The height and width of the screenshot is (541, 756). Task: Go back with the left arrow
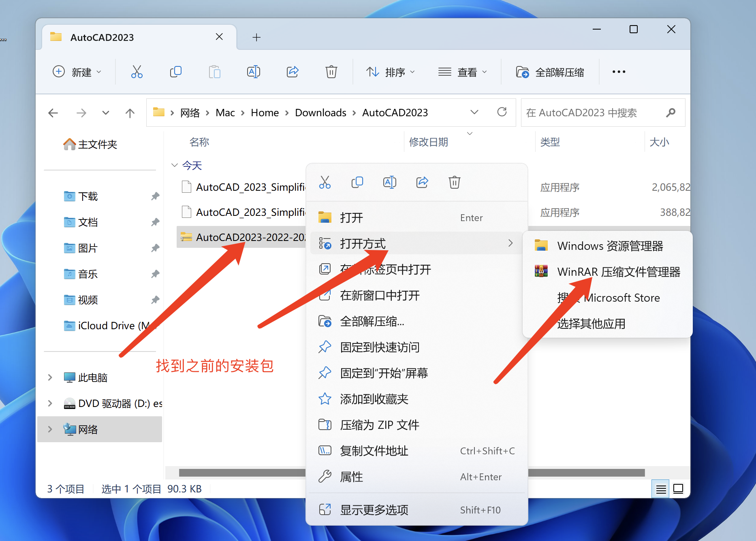click(53, 113)
